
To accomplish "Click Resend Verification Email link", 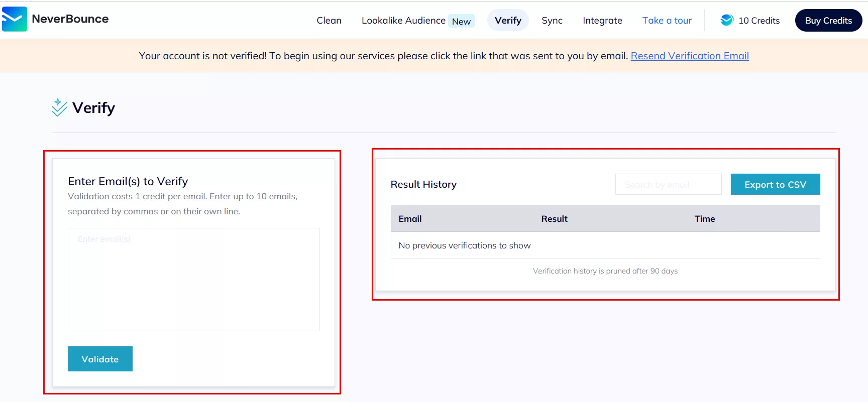I will (690, 56).
